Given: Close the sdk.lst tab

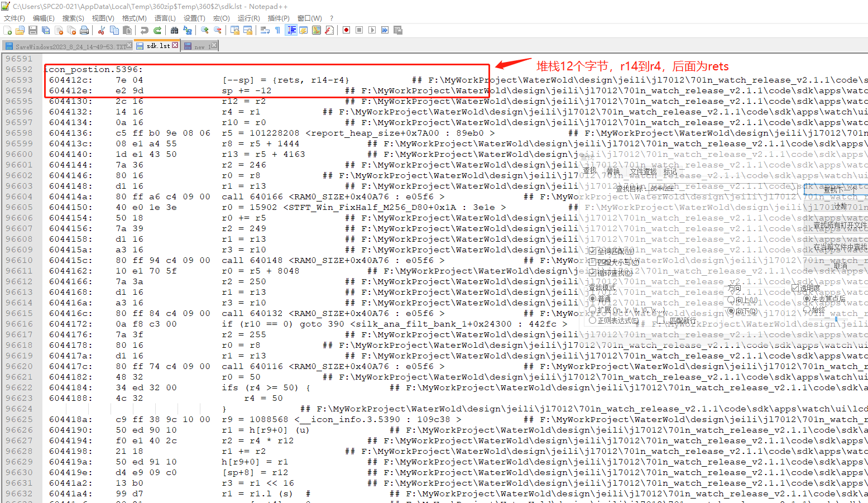Looking at the screenshot, I should tap(175, 45).
